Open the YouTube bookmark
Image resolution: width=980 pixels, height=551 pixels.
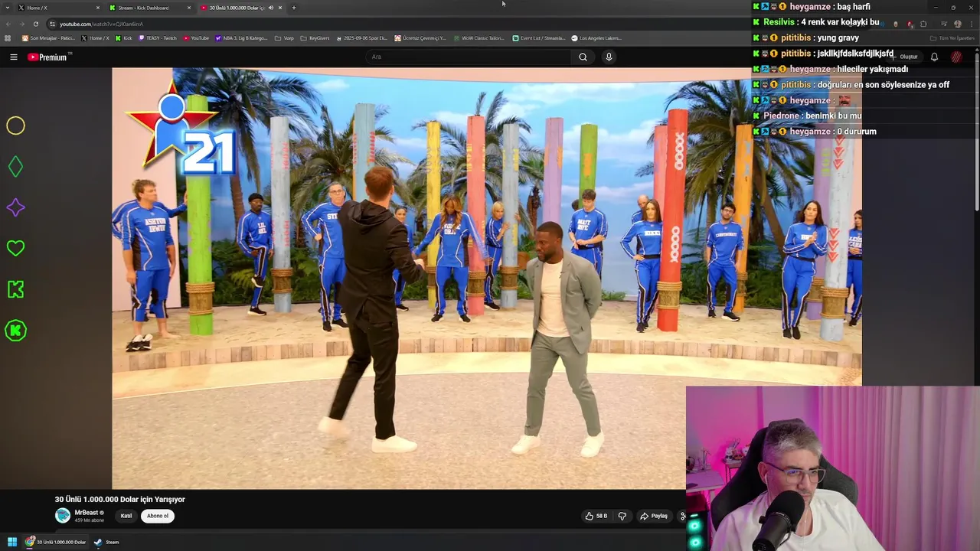tap(196, 38)
